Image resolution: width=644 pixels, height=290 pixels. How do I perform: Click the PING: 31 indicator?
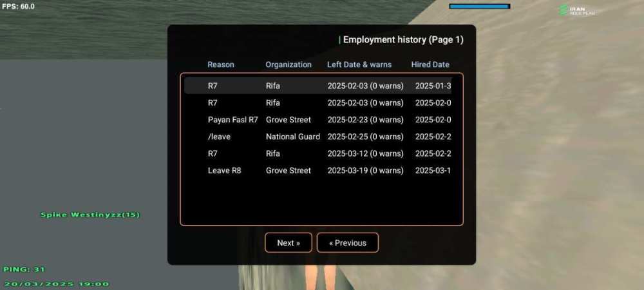point(24,269)
